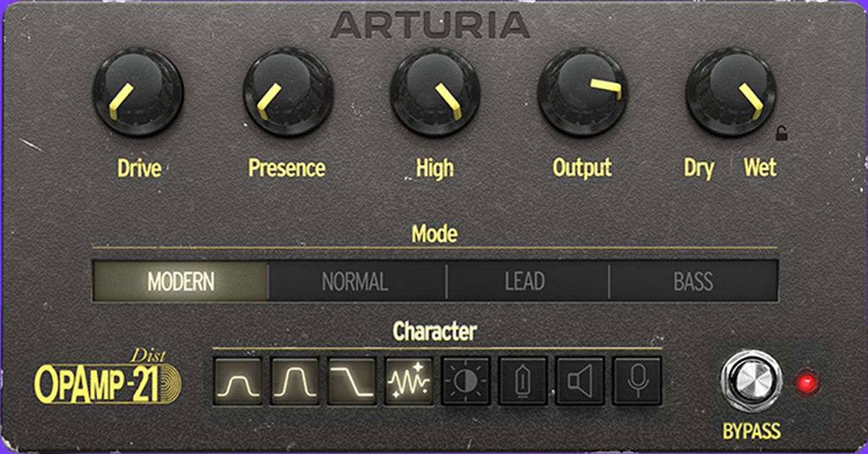Viewport: 868px width, 454px height.
Task: Click the Output label
Action: point(582,168)
